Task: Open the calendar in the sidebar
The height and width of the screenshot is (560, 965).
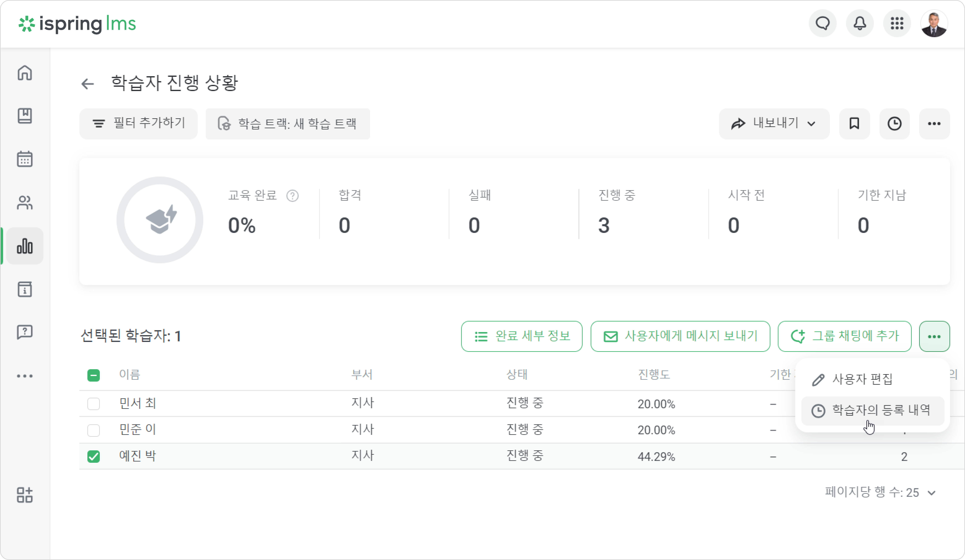Action: [25, 159]
